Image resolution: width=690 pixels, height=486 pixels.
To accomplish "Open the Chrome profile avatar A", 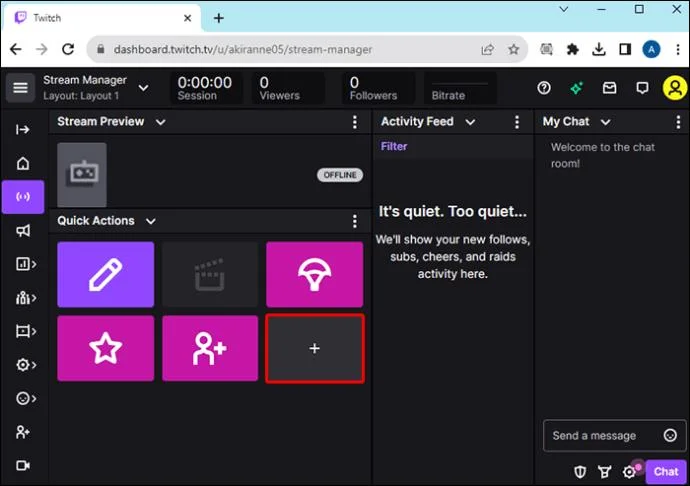I will coord(651,49).
